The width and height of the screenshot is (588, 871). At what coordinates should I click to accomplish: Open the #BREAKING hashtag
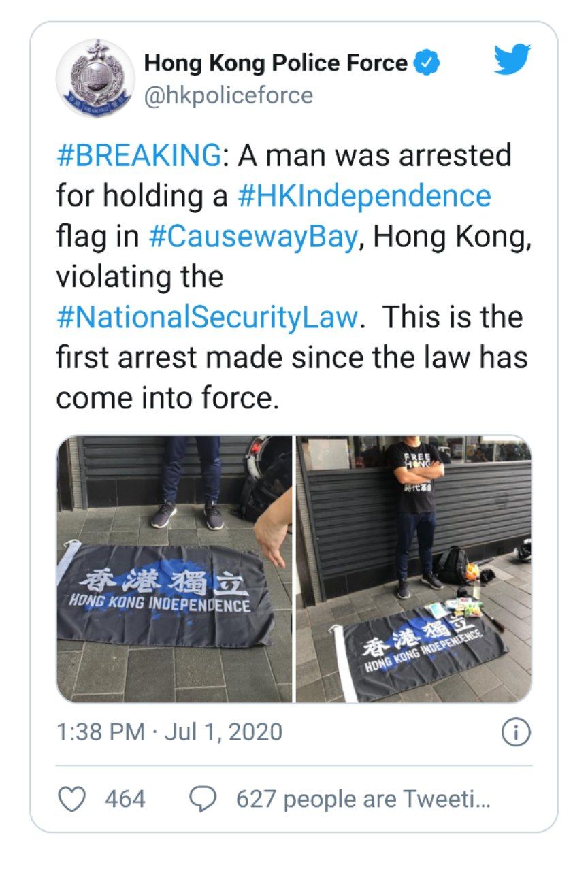[139, 156]
